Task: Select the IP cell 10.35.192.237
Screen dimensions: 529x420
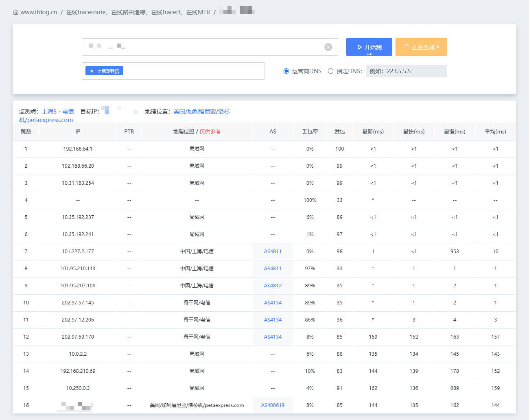Action: tap(78, 217)
